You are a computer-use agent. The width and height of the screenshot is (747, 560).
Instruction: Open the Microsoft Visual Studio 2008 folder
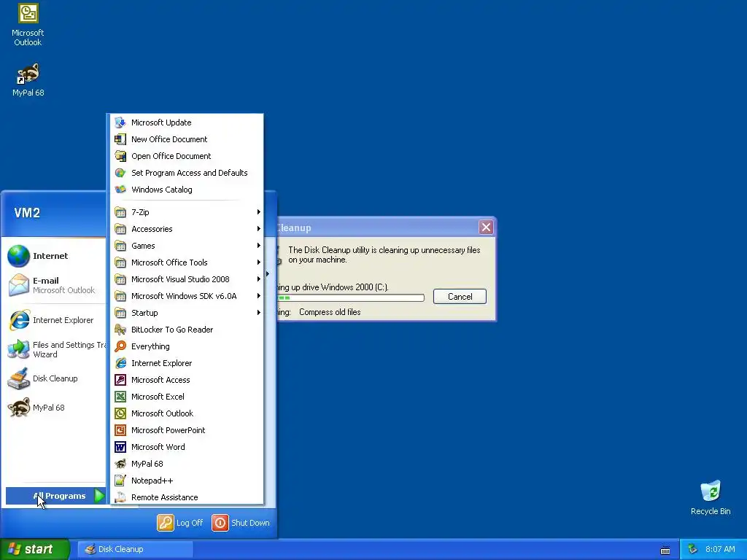coord(187,279)
